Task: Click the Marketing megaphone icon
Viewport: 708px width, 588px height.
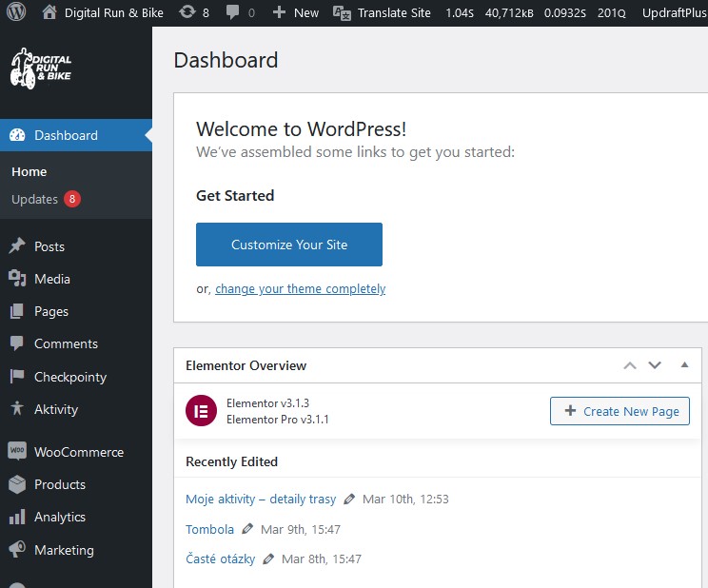Action: 17,550
